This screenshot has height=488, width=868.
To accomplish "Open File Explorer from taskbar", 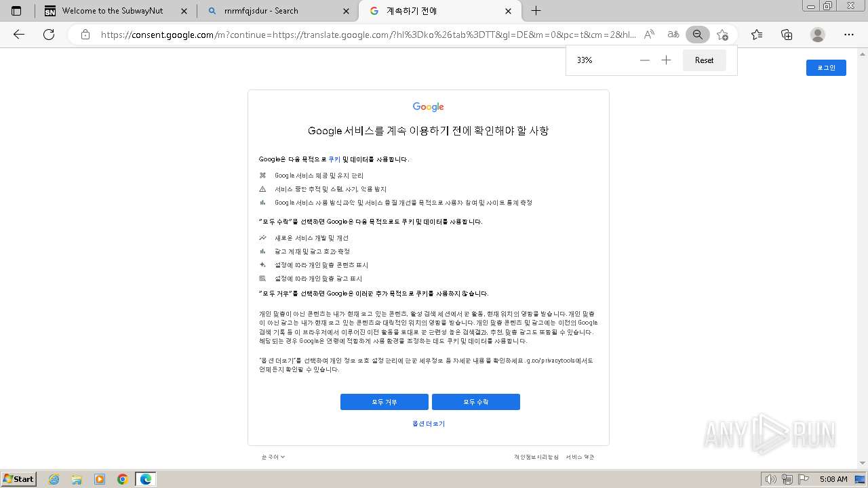I will click(x=77, y=479).
